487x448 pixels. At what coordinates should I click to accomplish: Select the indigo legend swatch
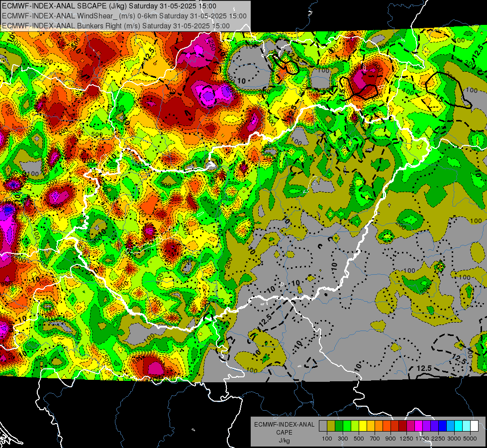click(x=434, y=426)
